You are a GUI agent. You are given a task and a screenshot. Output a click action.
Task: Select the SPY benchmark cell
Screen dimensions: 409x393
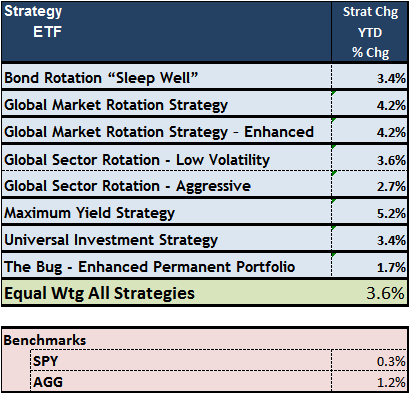click(x=181, y=360)
